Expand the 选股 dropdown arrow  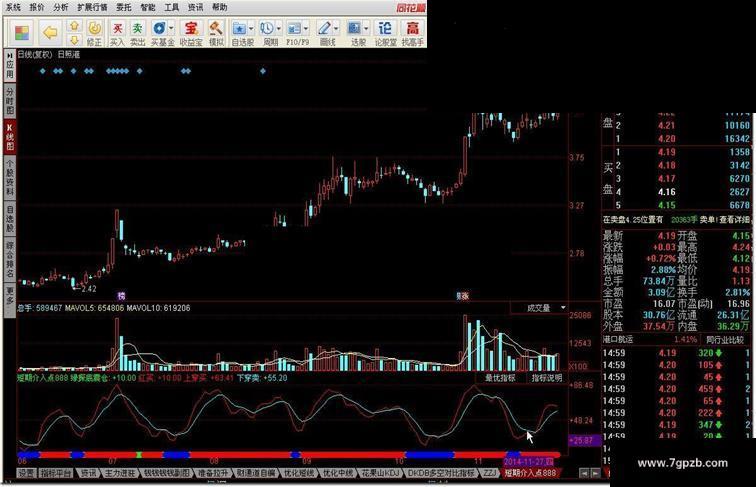[x=366, y=29]
